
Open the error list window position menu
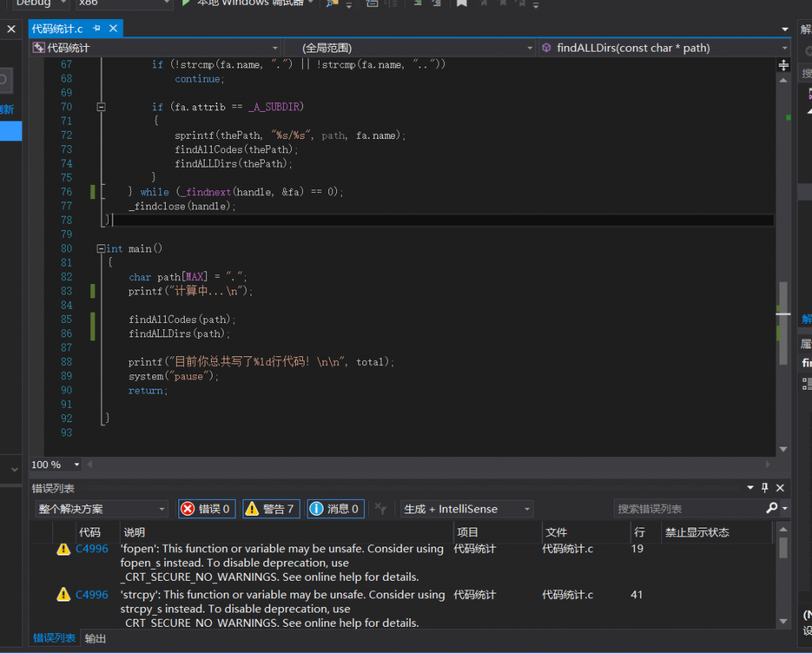click(750, 488)
